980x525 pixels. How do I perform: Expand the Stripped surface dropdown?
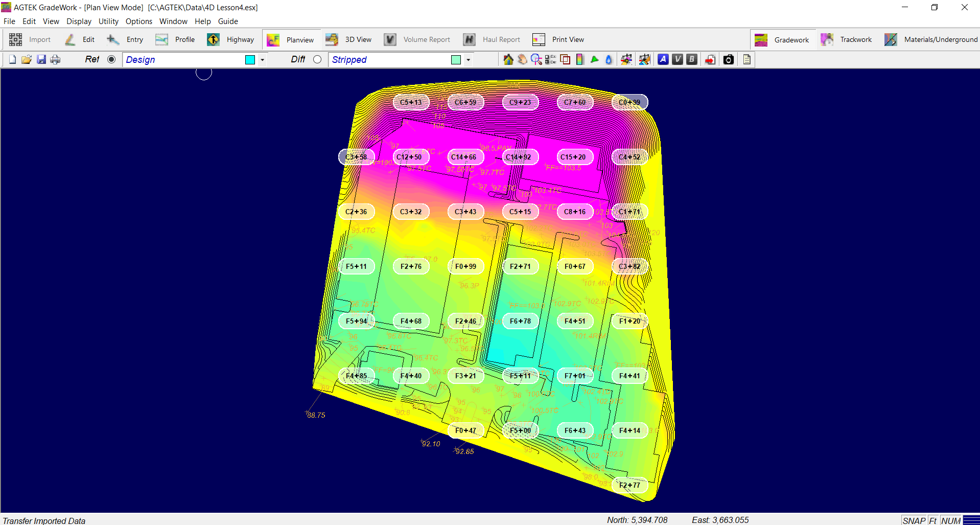468,60
